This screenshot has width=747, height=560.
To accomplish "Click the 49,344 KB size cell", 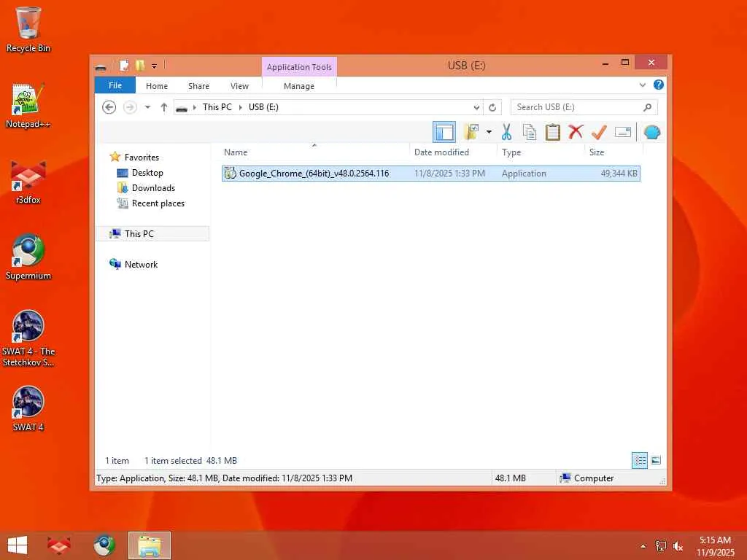I will point(619,174).
